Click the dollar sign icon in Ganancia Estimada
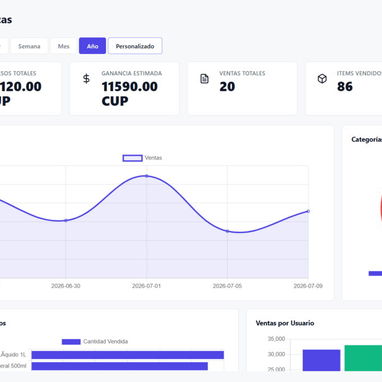This screenshot has height=382, width=382. click(x=86, y=79)
